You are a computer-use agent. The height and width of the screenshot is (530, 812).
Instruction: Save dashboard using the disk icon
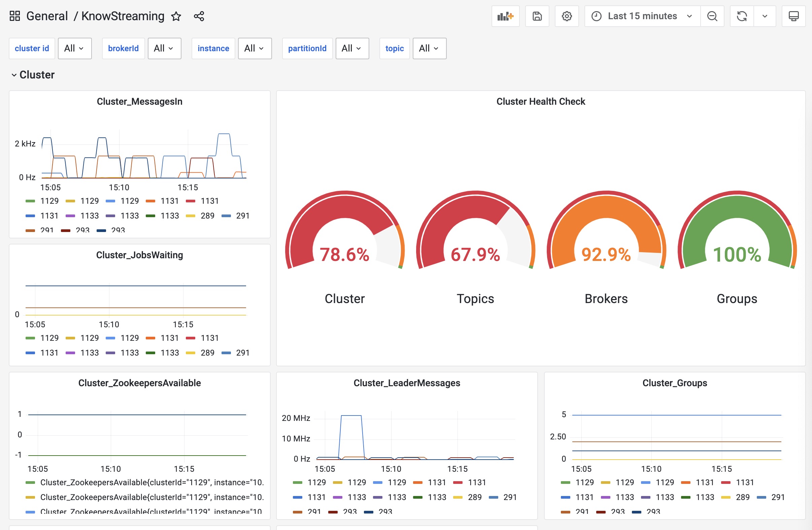pos(537,16)
